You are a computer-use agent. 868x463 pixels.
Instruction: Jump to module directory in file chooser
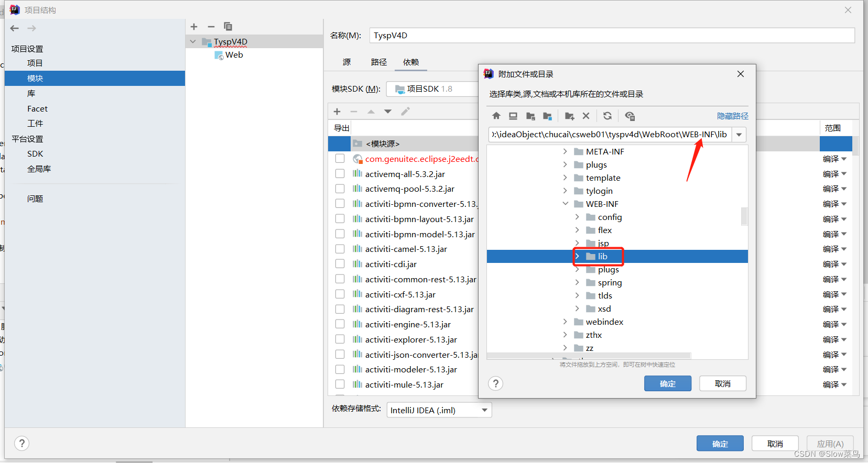pos(547,116)
